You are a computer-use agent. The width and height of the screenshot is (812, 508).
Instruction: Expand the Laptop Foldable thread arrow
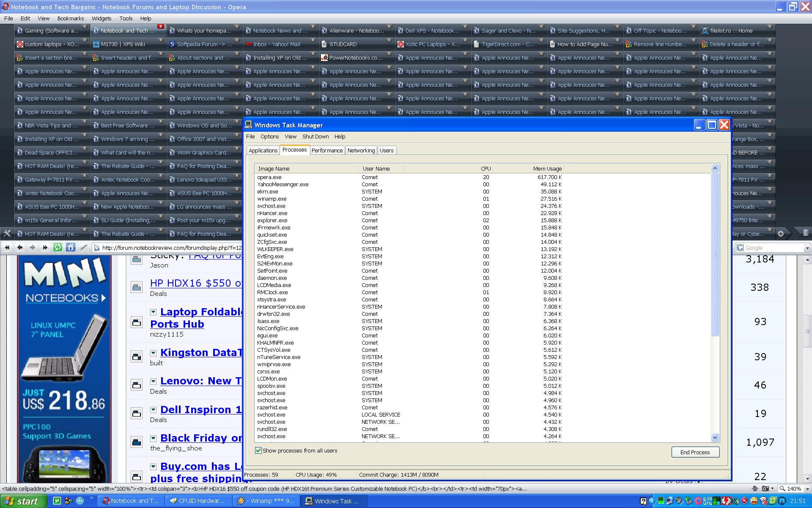click(x=153, y=312)
